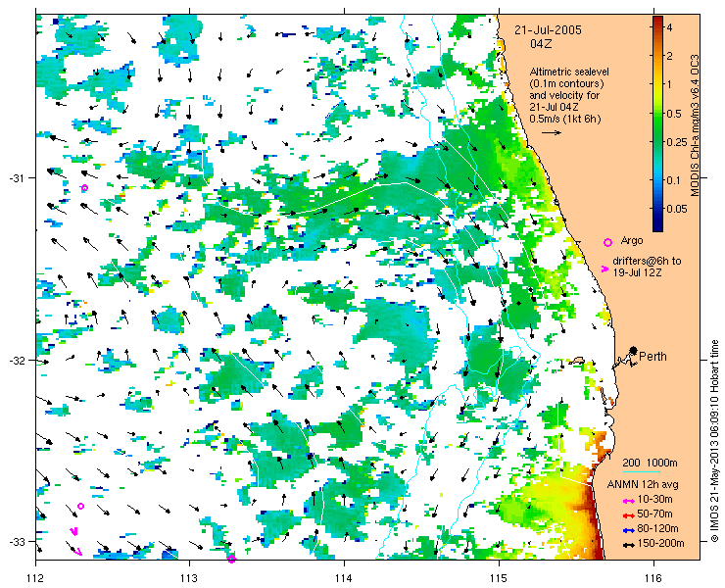Click the black 150-200m arrow symbol

628,545
